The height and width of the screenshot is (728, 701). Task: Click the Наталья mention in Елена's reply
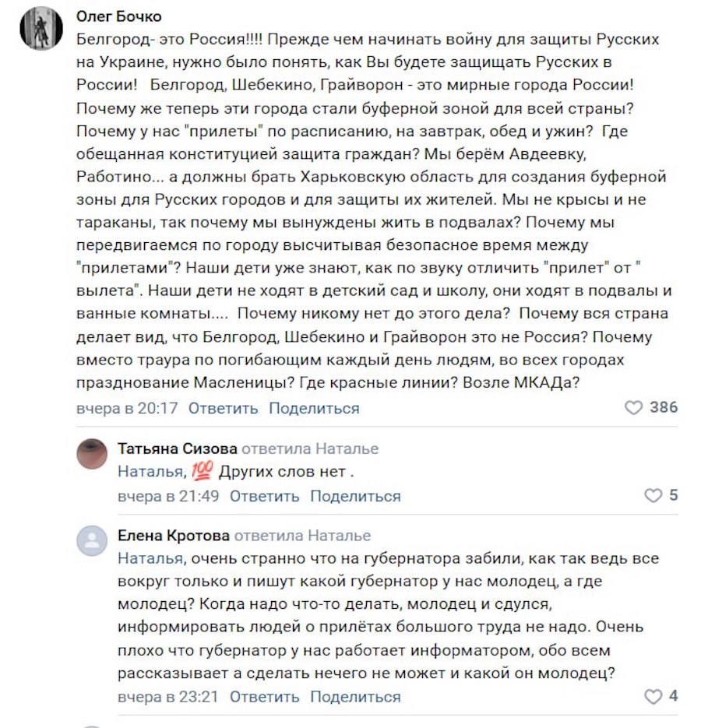click(150, 559)
